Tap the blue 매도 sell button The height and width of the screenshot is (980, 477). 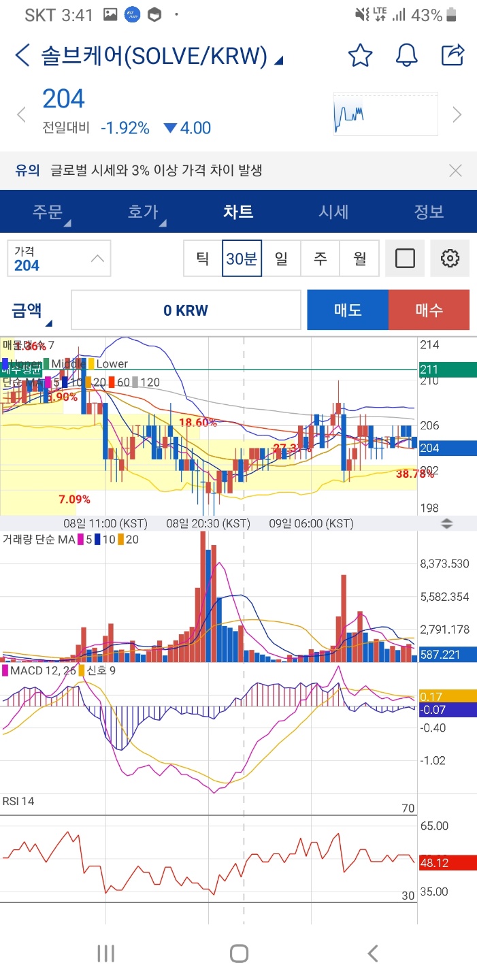[348, 310]
